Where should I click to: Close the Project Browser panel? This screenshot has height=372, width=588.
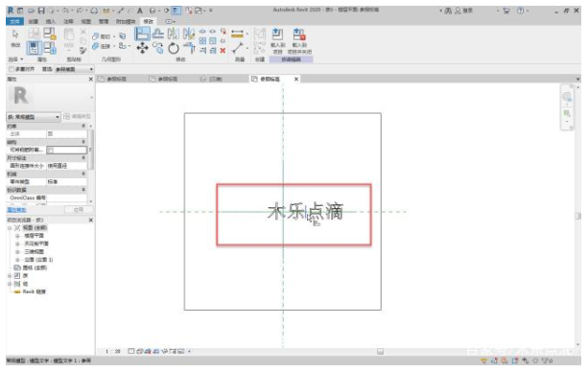tap(90, 221)
